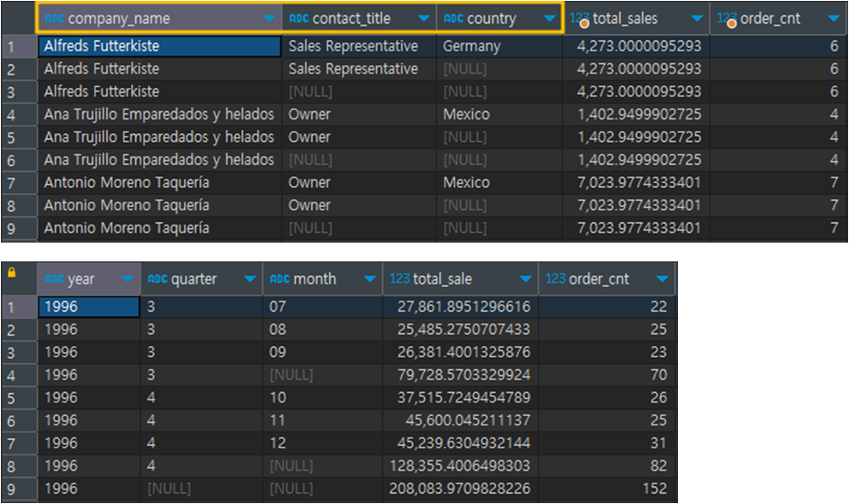Viewport: 849px width, 504px height.
Task: Click the NULL contact_title cell in row 6
Action: tap(359, 160)
